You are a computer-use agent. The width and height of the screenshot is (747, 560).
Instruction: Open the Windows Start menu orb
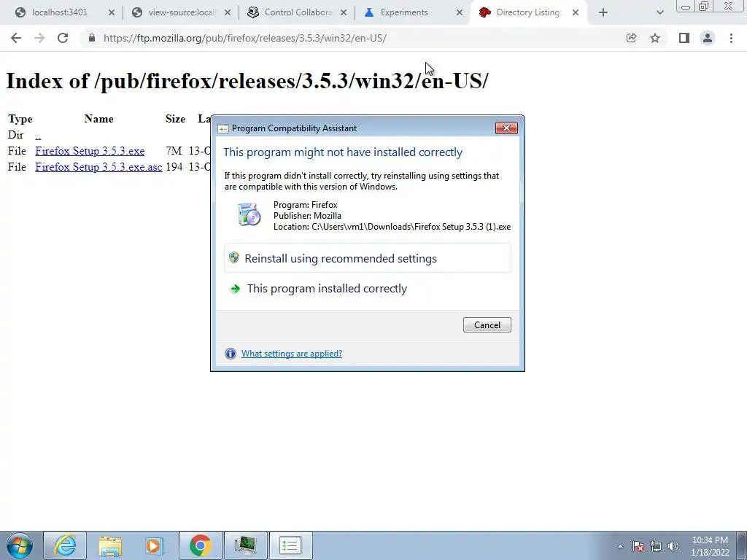click(20, 545)
